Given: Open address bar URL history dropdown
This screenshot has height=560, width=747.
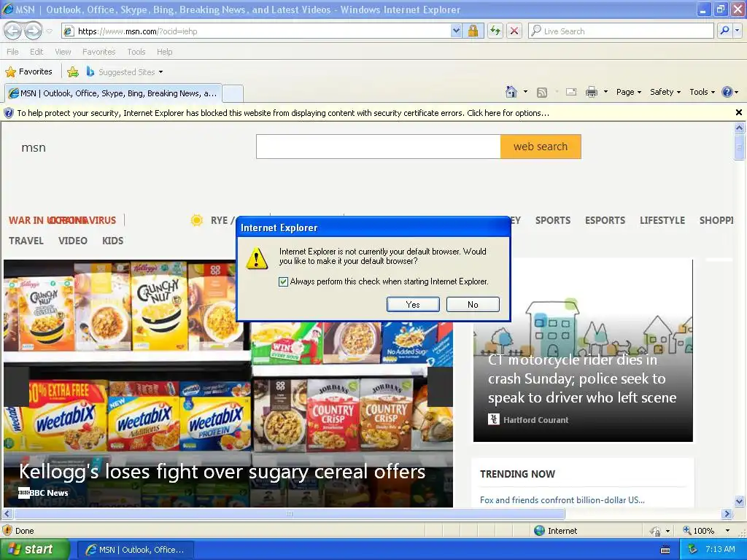Looking at the screenshot, I should click(x=456, y=31).
